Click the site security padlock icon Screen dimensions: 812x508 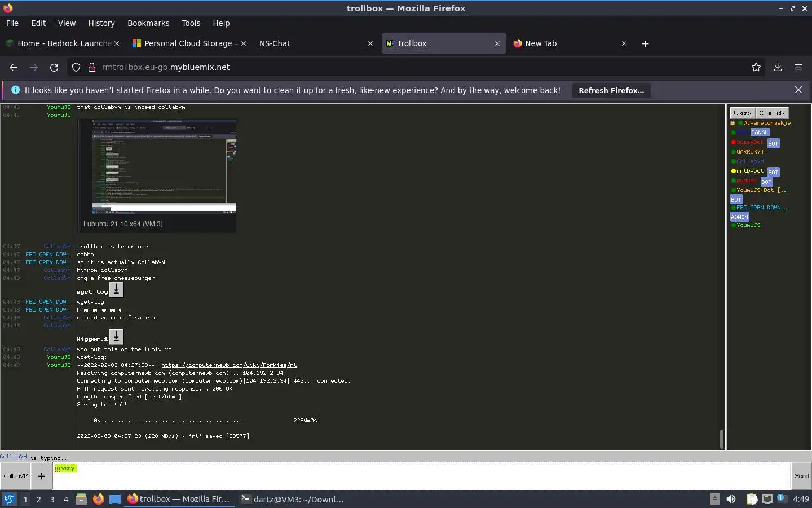(x=92, y=67)
